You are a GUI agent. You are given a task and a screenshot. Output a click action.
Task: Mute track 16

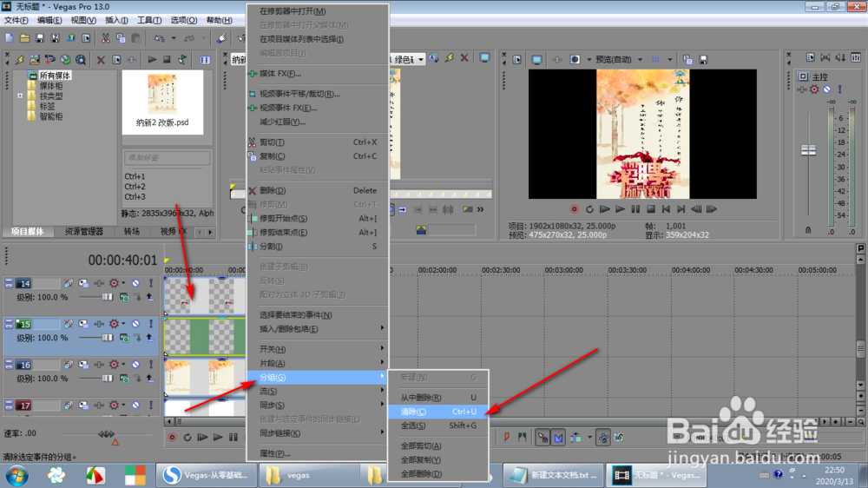point(135,365)
